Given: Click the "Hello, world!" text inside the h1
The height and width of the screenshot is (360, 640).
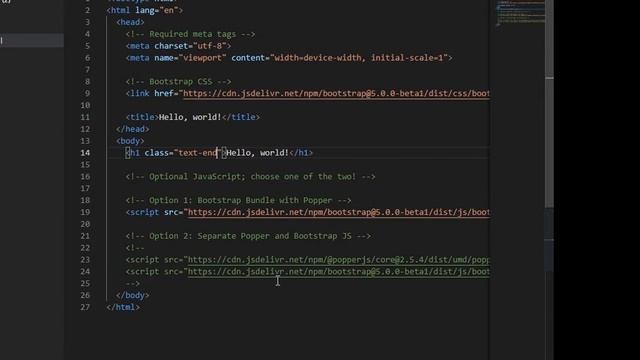Looking at the screenshot, I should [257, 153].
